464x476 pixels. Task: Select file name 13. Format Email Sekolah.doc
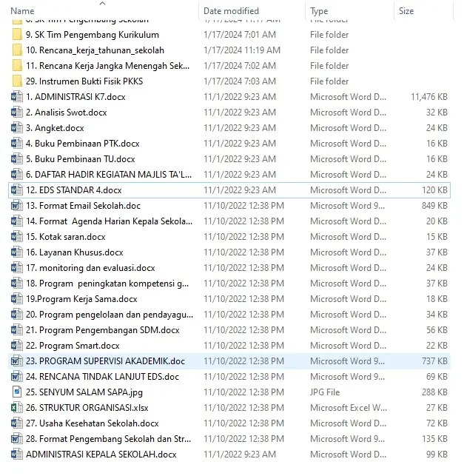[83, 206]
